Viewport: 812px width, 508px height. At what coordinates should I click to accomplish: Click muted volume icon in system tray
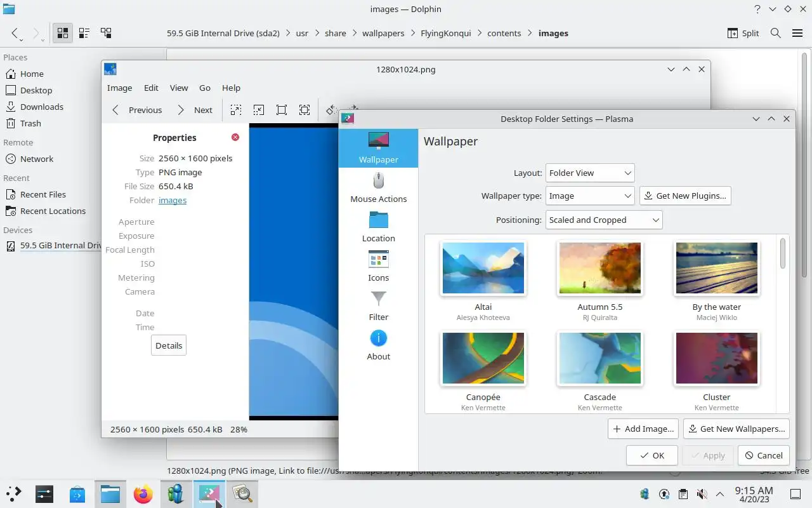click(702, 494)
